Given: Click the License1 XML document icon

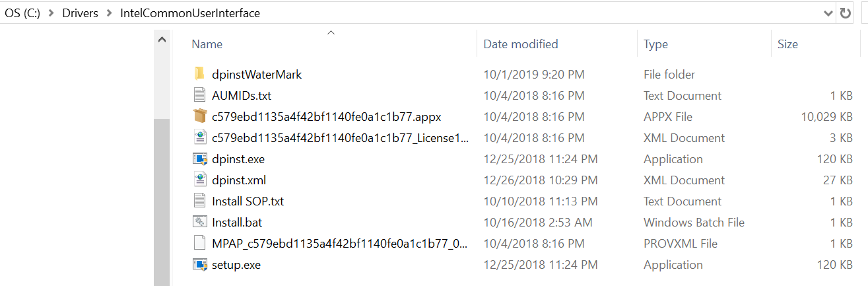Looking at the screenshot, I should pos(200,137).
